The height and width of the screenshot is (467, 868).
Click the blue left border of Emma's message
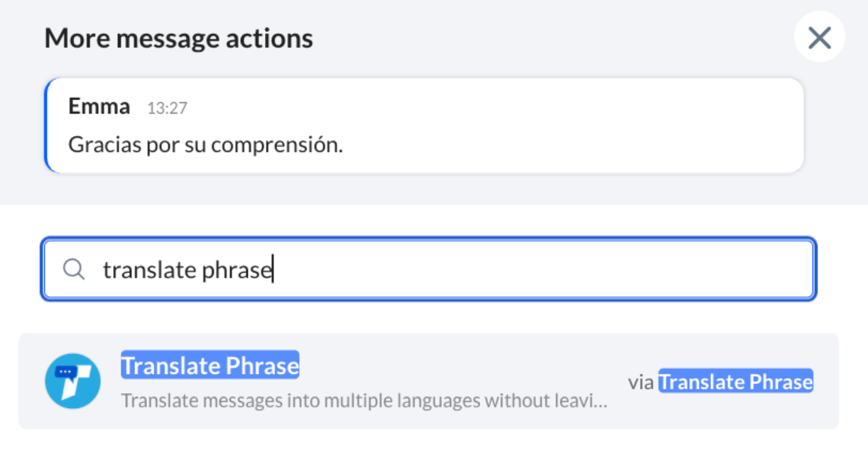coord(46,126)
